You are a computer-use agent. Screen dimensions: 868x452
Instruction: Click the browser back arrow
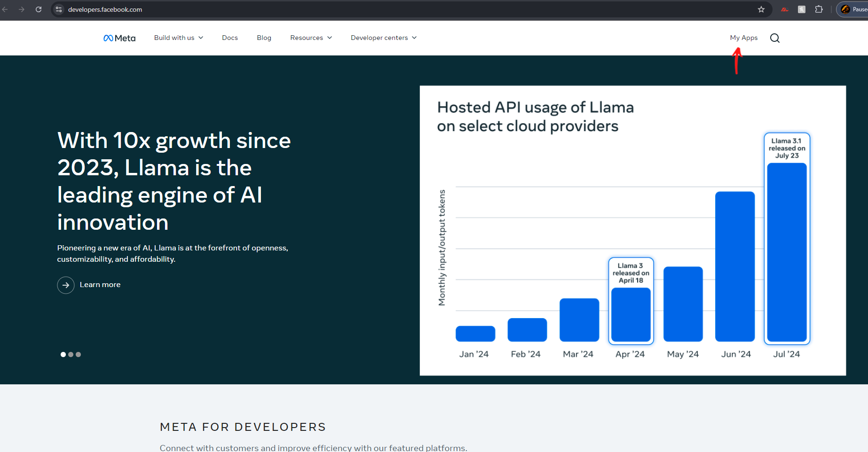pos(5,9)
